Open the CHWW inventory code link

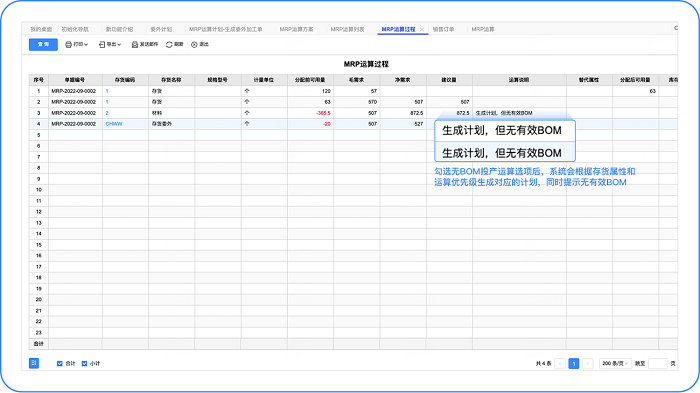click(114, 124)
